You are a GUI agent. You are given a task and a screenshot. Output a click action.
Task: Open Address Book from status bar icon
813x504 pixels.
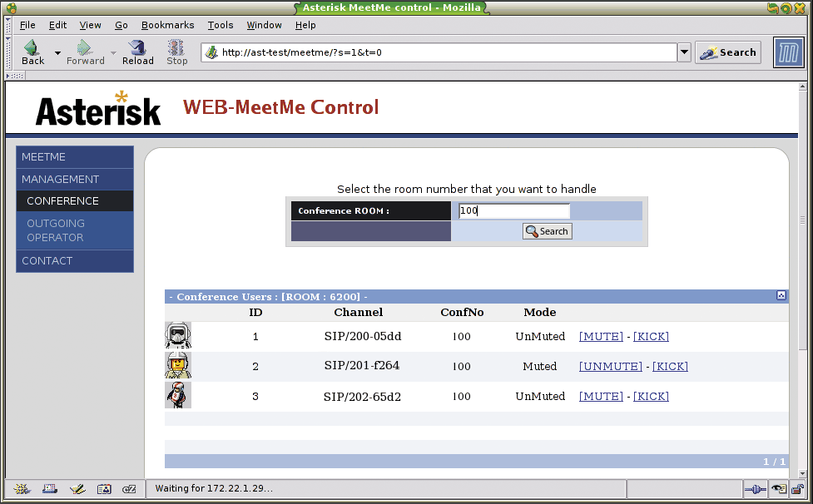point(104,488)
